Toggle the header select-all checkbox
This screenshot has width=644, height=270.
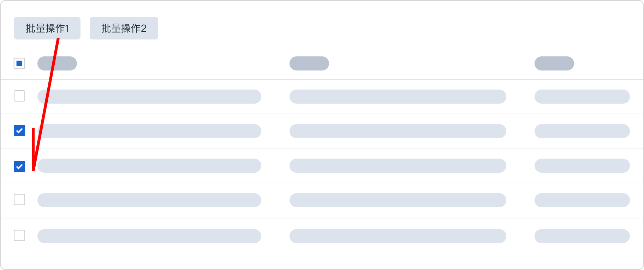19,63
